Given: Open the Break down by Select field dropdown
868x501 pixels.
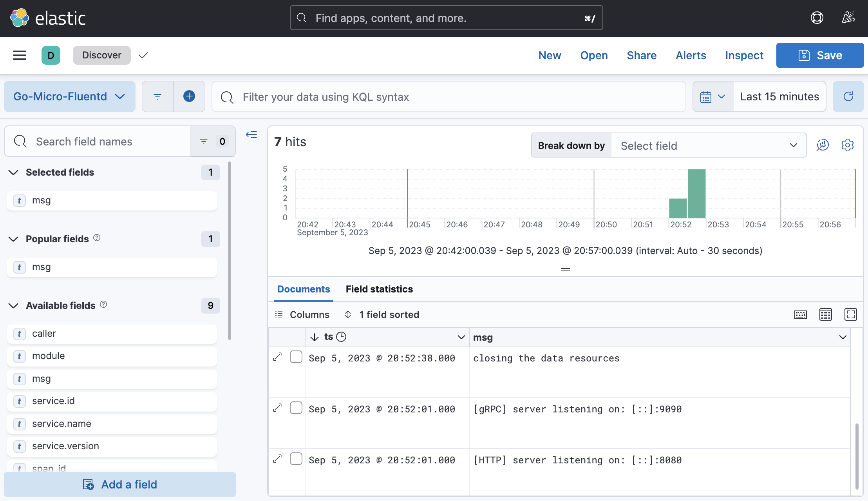Looking at the screenshot, I should 708,145.
